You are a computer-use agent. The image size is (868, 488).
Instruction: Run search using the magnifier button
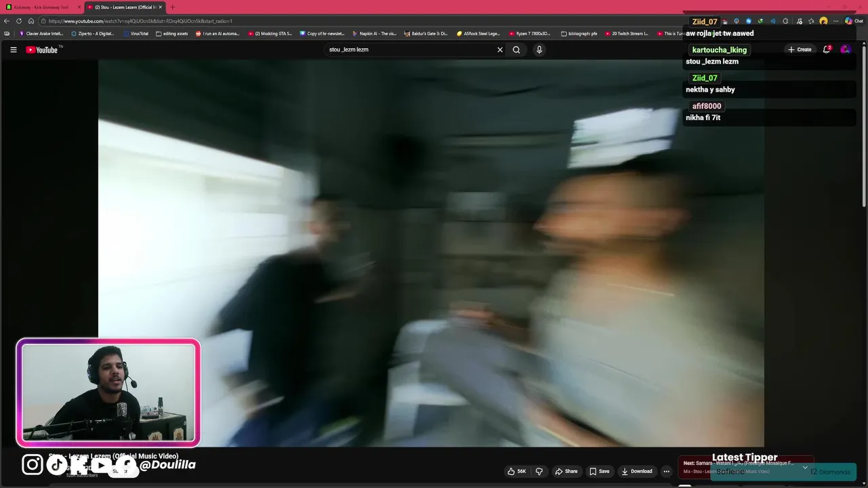pos(516,49)
